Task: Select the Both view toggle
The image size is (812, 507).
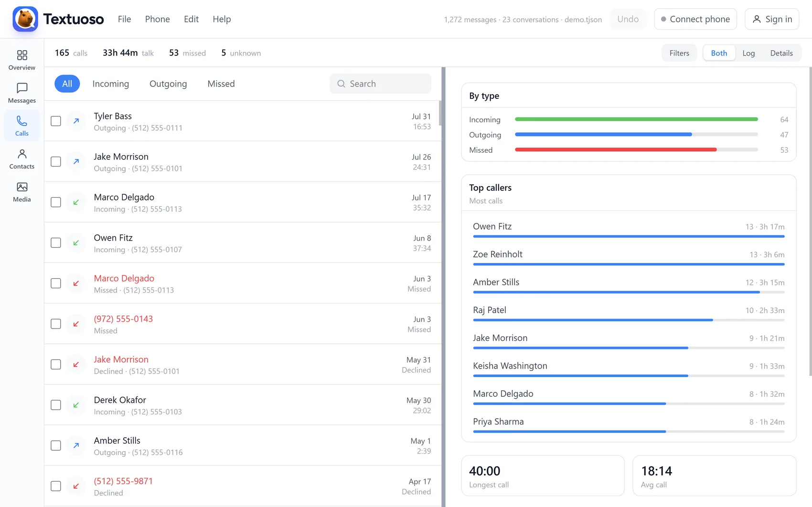Action: 719,53
